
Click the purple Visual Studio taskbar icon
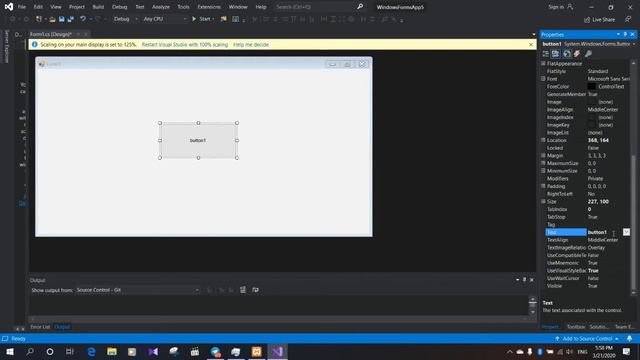pos(277,351)
